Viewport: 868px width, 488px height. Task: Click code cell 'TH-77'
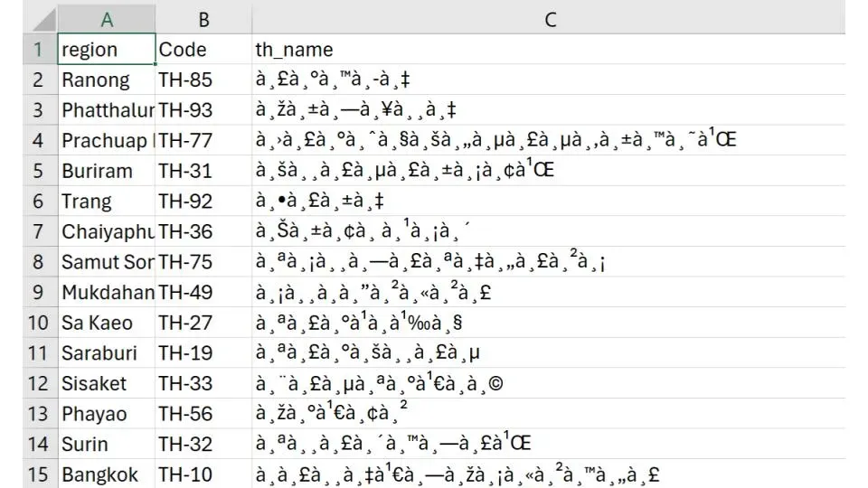[203, 141]
